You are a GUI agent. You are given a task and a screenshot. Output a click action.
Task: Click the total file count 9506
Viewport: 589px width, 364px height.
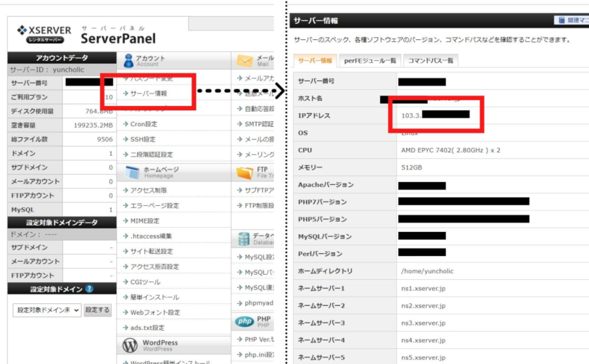point(104,139)
